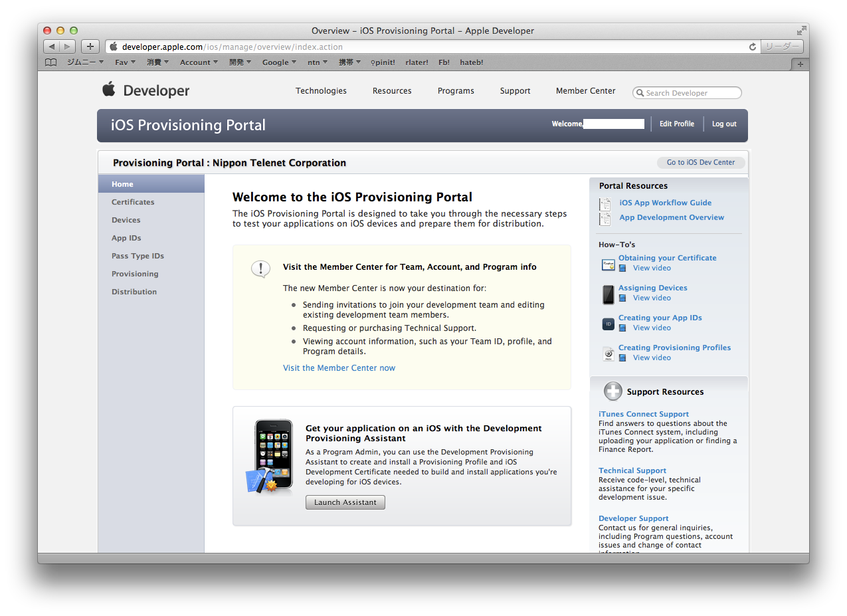Click the Safari address bar URL
This screenshot has width=847, height=616.
pos(233,47)
